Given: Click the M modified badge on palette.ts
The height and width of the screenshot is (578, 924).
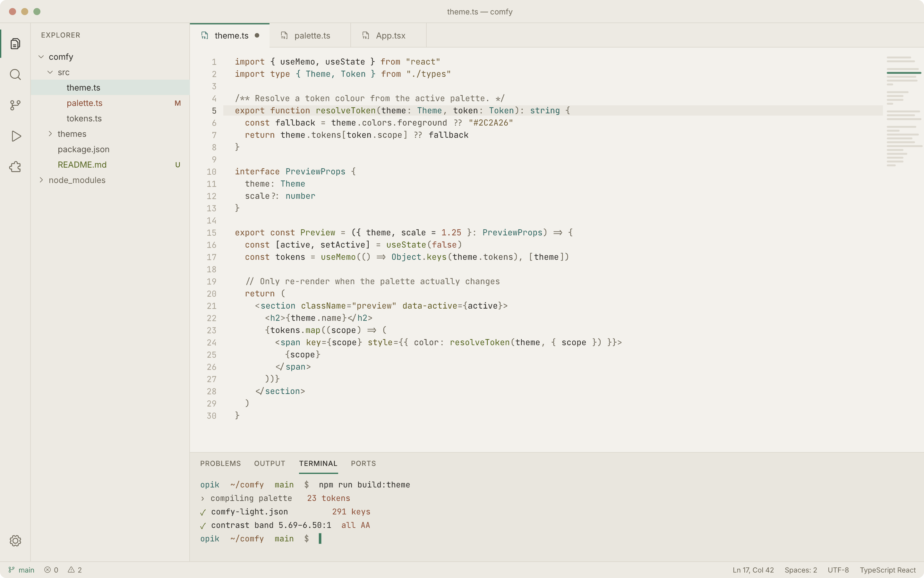Looking at the screenshot, I should click(x=177, y=103).
